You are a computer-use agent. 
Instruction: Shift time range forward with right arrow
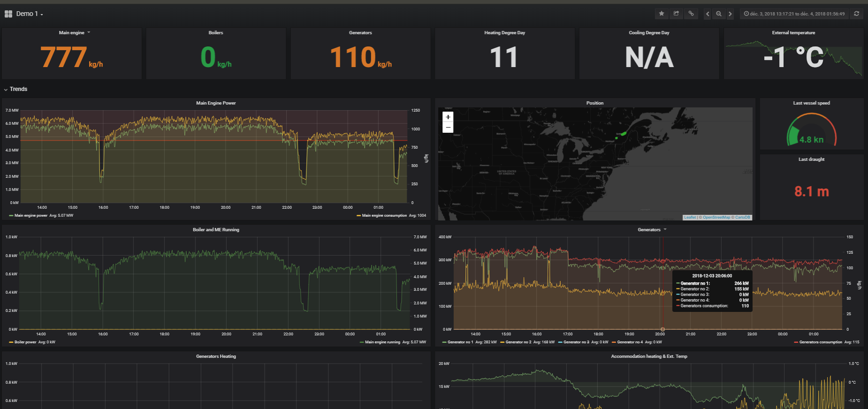click(x=730, y=14)
